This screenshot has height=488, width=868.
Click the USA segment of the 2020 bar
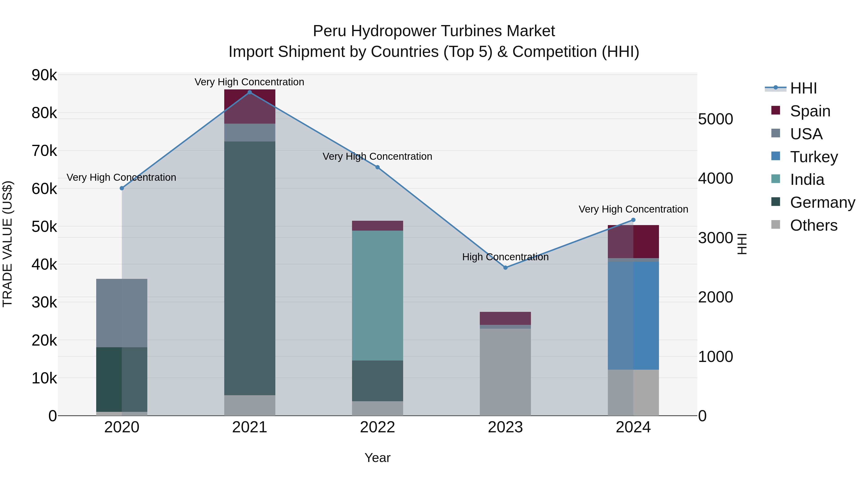[122, 313]
